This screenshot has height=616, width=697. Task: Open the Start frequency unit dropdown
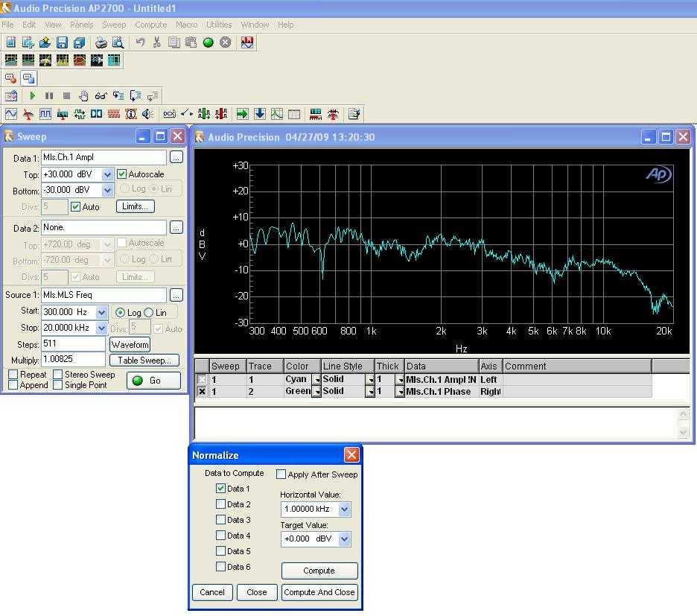click(x=101, y=312)
